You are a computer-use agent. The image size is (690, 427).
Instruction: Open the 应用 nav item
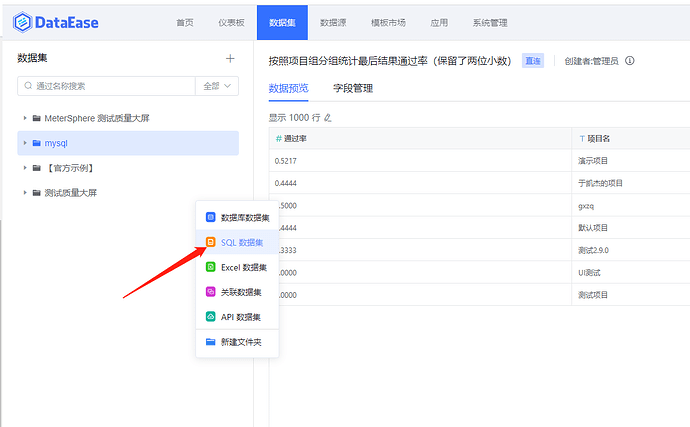pyautogui.click(x=439, y=22)
